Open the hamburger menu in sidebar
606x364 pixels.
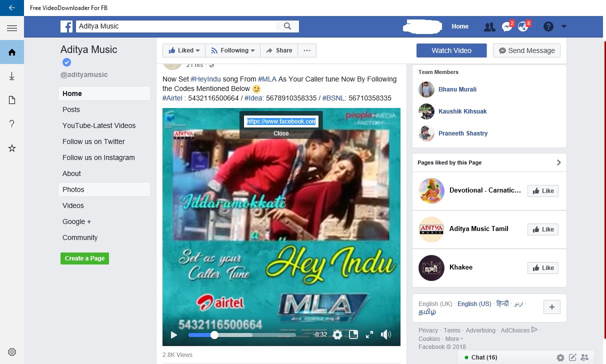12,28
